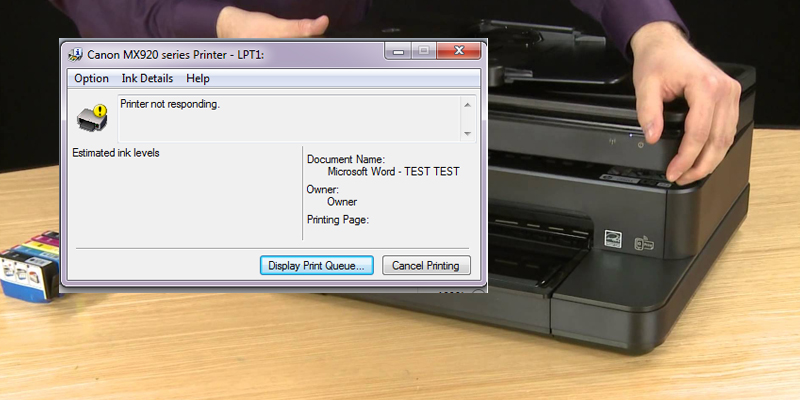Click the message box scroll down arrow

coord(467,134)
